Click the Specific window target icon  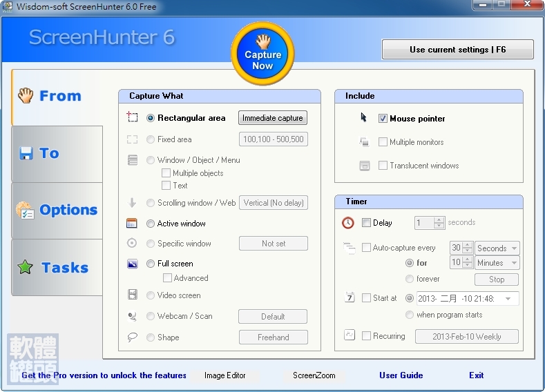[x=132, y=243]
